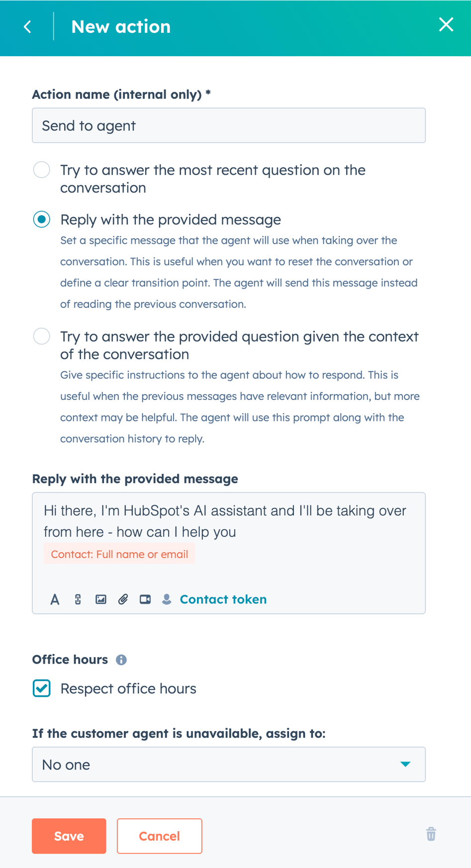Open the 'No one' assignee dropdown
471x868 pixels.
228,765
